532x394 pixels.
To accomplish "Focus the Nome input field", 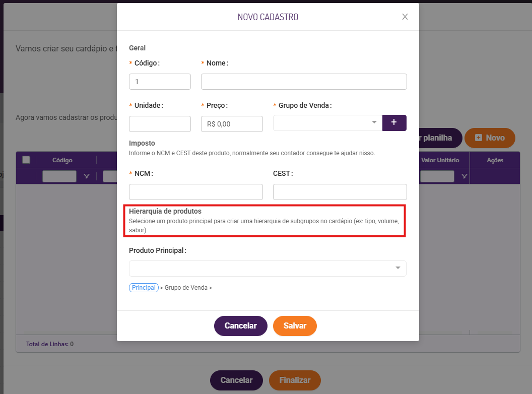I will pyautogui.click(x=304, y=82).
